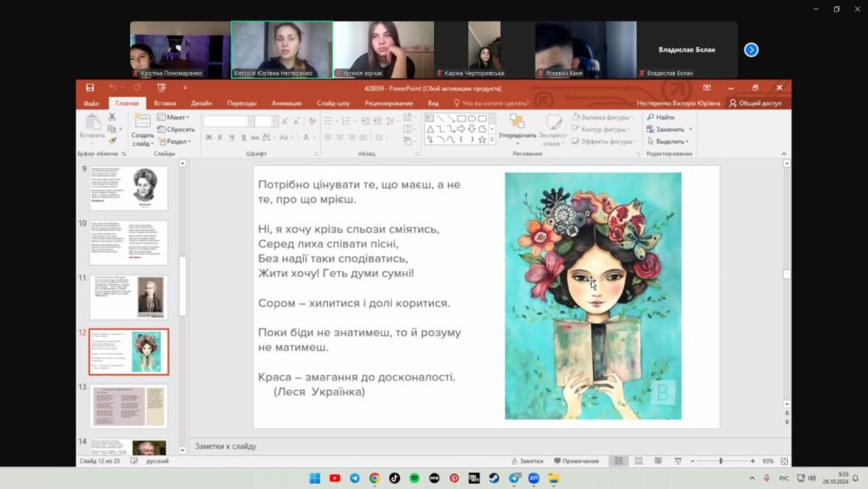Toggle italic К formatting
Viewport: 868px width, 489px height.
click(220, 136)
